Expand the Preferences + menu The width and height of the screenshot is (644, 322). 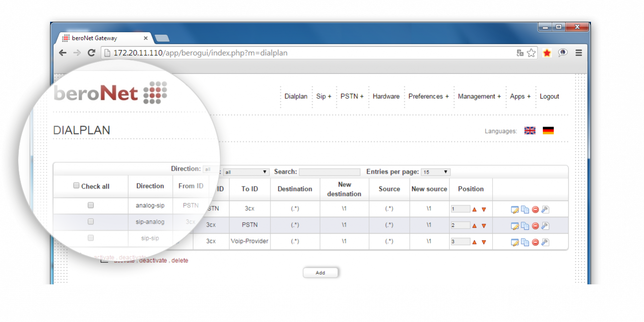(429, 96)
